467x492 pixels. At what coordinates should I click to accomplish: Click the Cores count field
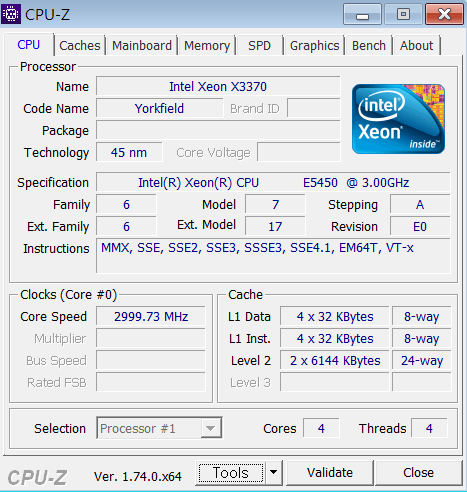click(x=321, y=428)
